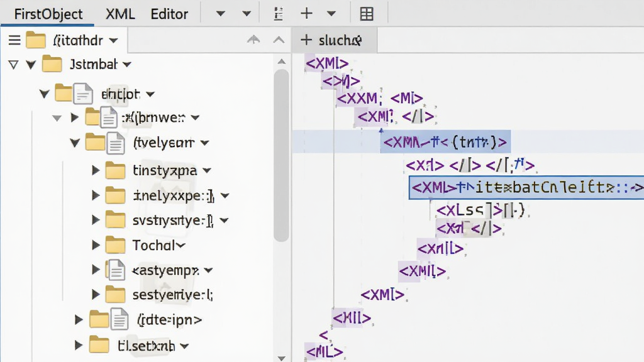Viewport: 644px width, 362px height.
Task: Click document icon of 'tvelyearr' row
Action: [x=116, y=143]
